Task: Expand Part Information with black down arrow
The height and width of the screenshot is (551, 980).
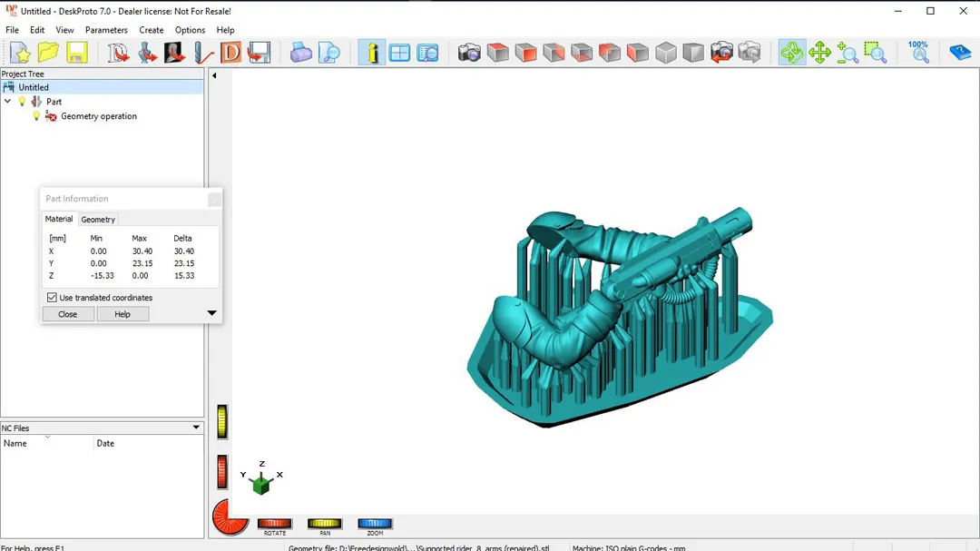Action: tap(211, 312)
